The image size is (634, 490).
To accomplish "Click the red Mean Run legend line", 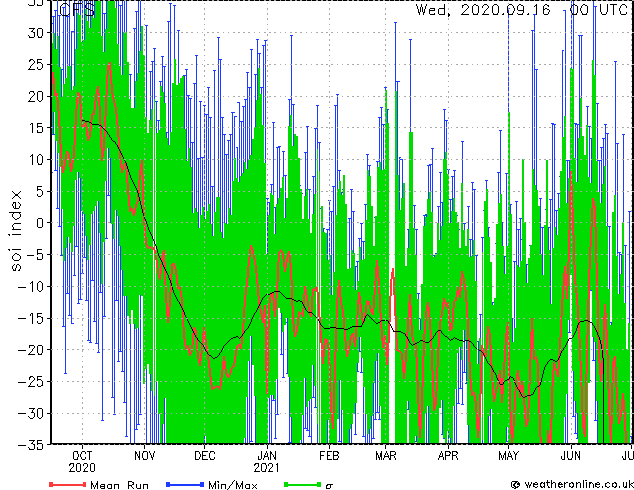I will click(67, 484).
